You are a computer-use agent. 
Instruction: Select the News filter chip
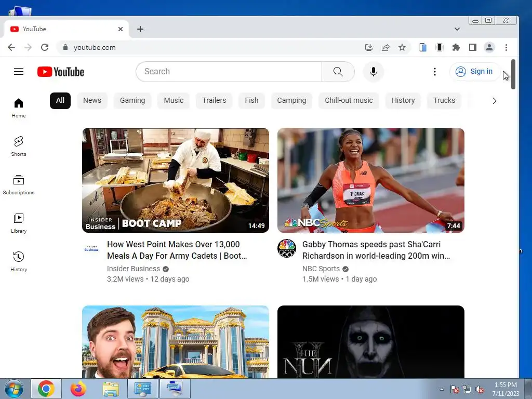pos(92,100)
